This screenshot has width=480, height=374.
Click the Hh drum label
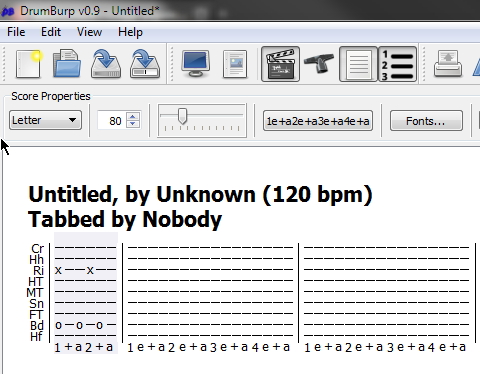[x=36, y=260]
